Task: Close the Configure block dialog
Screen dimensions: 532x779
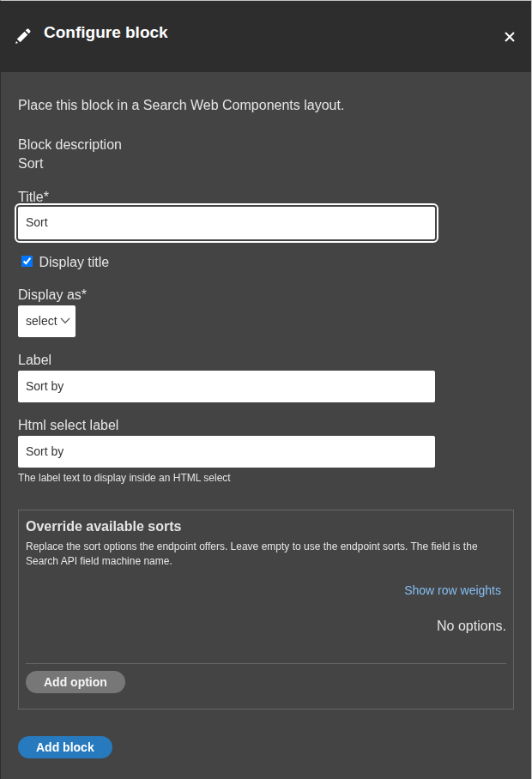Action: point(509,37)
